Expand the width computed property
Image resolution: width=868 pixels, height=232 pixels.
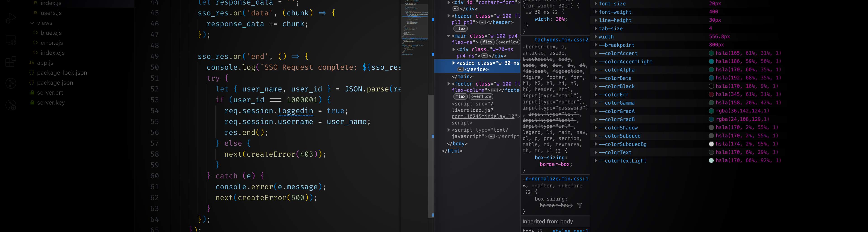click(596, 37)
